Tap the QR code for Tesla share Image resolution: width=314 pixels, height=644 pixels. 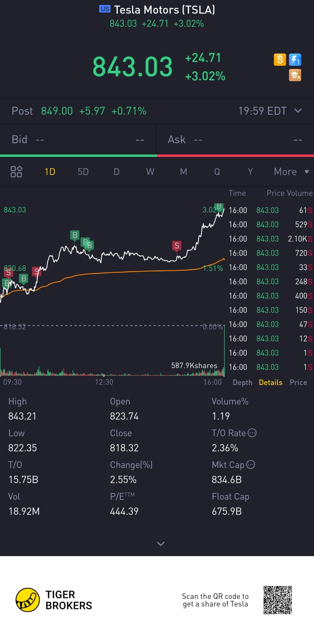click(278, 600)
